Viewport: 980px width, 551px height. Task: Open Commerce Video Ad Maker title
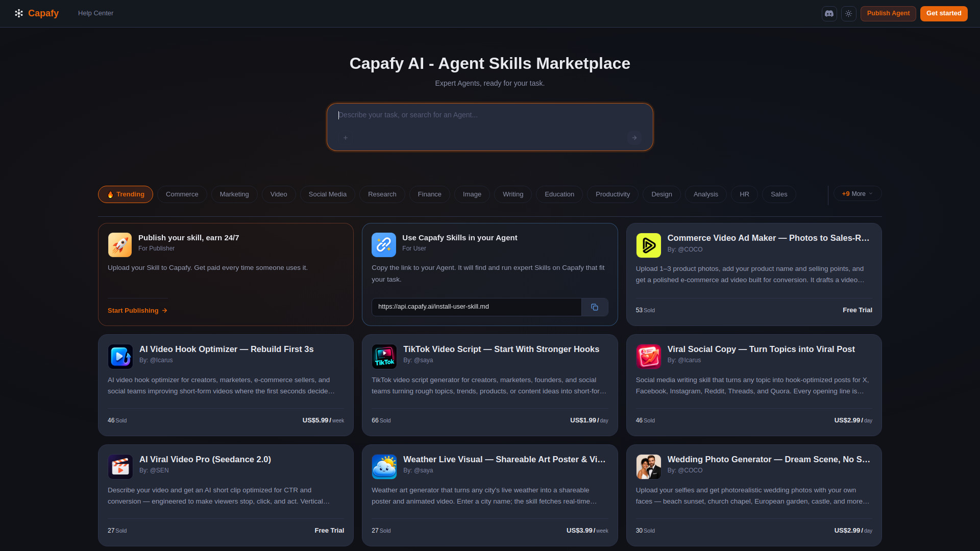[x=768, y=238]
